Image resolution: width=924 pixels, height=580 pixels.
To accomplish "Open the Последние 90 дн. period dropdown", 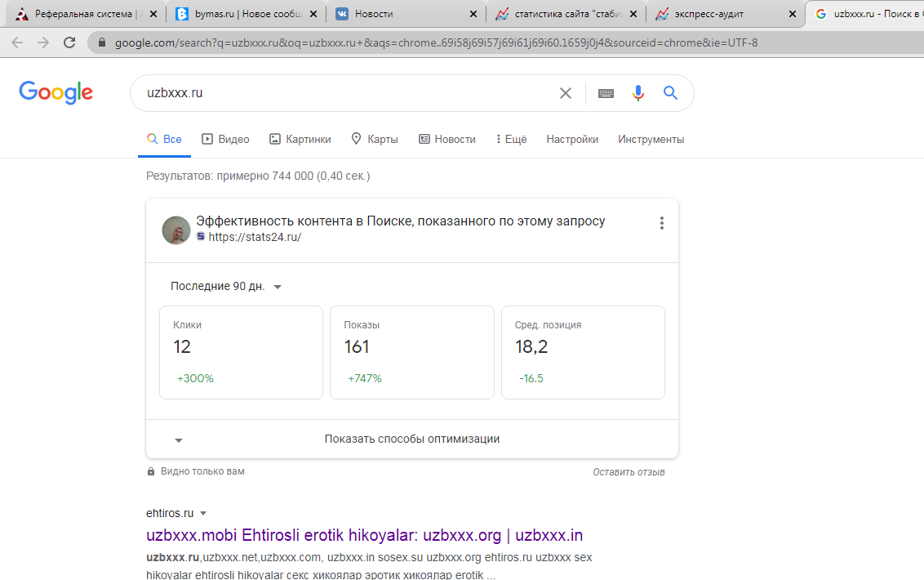I will (x=226, y=287).
